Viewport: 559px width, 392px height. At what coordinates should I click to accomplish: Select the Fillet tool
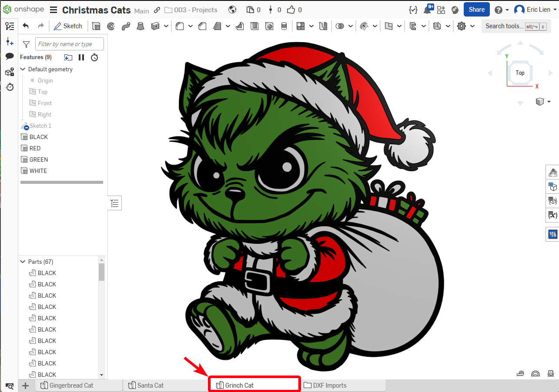coord(180,26)
